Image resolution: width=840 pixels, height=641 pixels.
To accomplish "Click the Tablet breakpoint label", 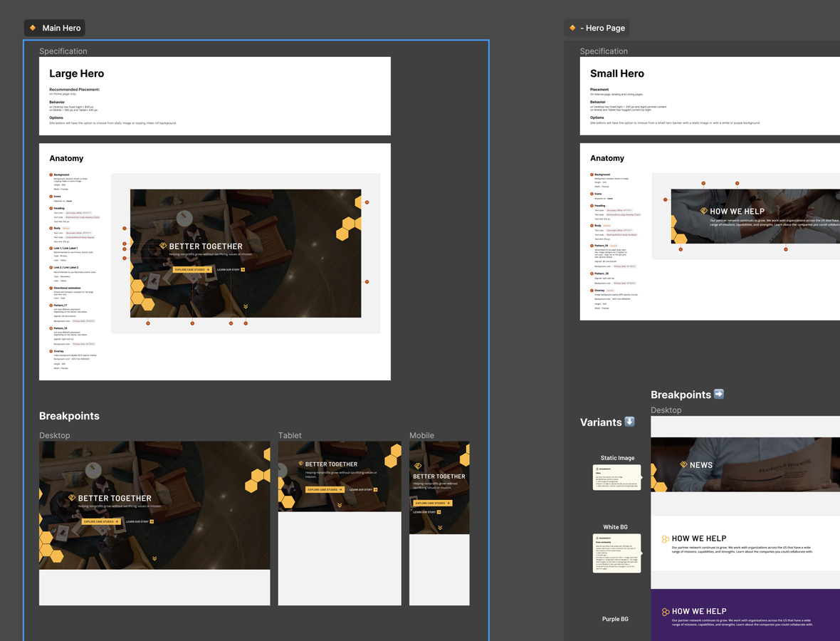I will [x=290, y=435].
